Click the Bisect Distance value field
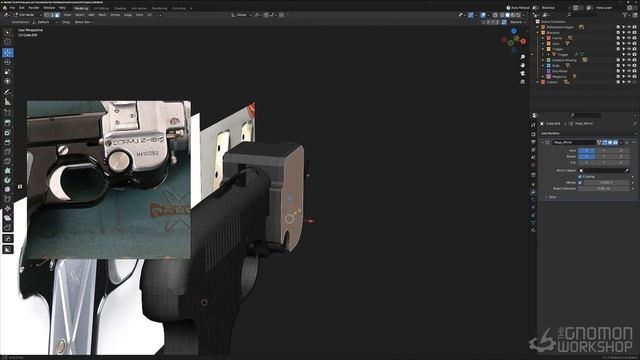640x360 pixels. pyautogui.click(x=604, y=189)
